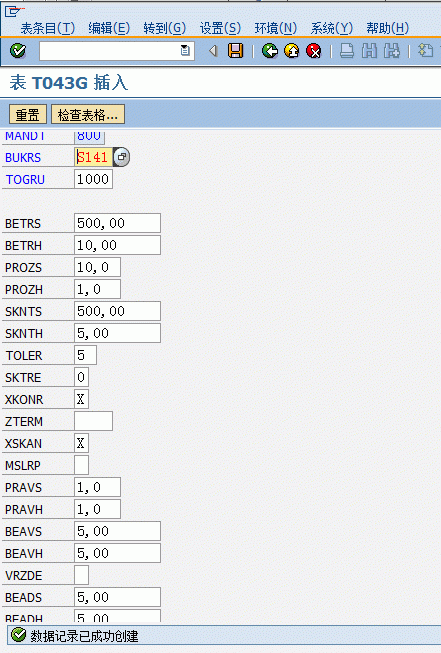Click the Find binoculars icon

[369, 51]
